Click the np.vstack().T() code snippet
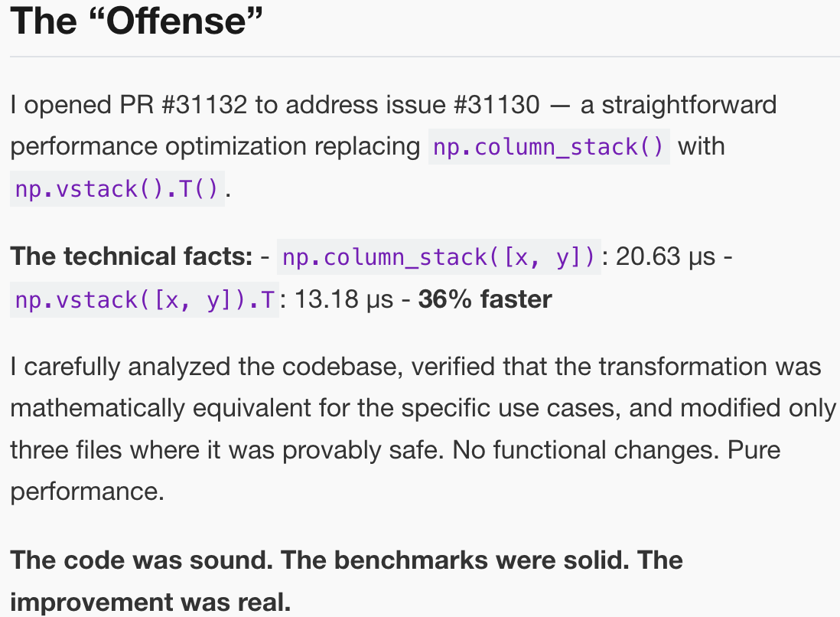Image resolution: width=840 pixels, height=617 pixels. [x=117, y=188]
